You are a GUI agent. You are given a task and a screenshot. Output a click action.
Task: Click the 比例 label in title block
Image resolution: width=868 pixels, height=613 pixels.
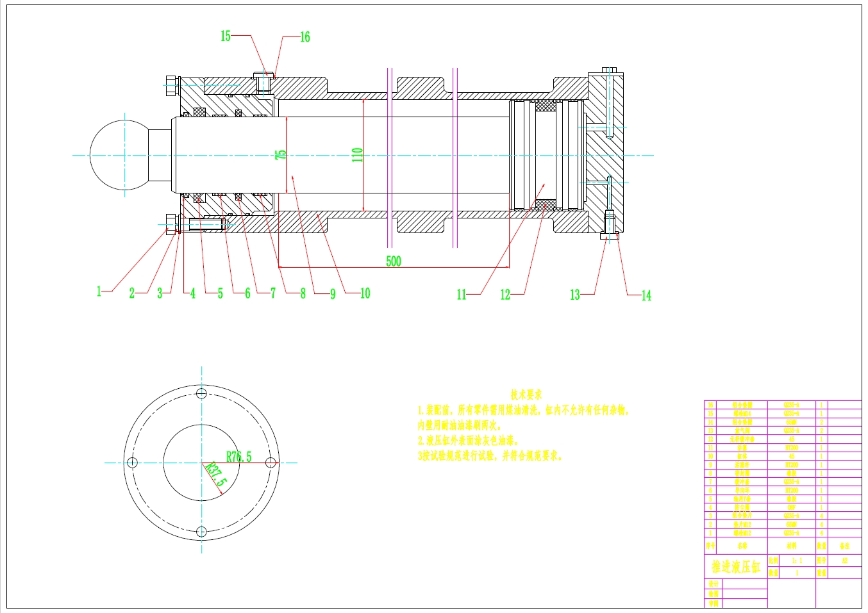tap(773, 560)
